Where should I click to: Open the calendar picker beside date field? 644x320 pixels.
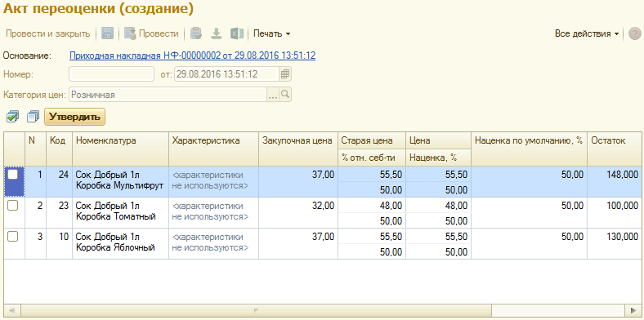[x=285, y=74]
